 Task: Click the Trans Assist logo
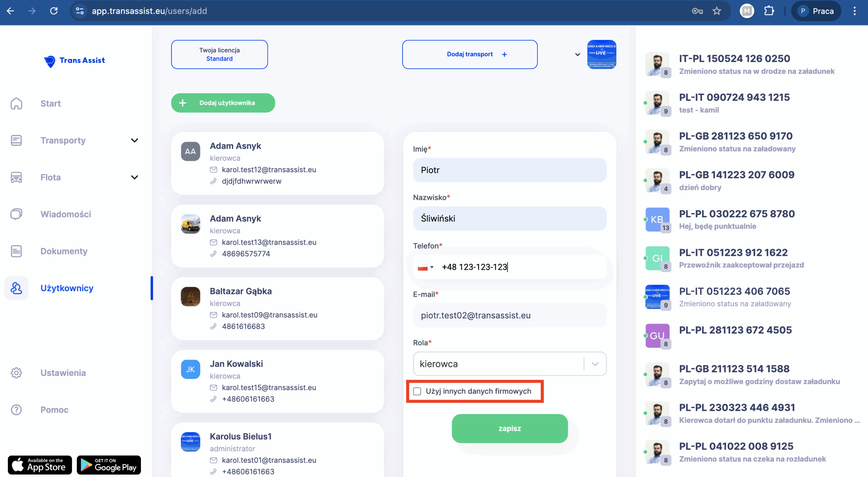click(75, 61)
